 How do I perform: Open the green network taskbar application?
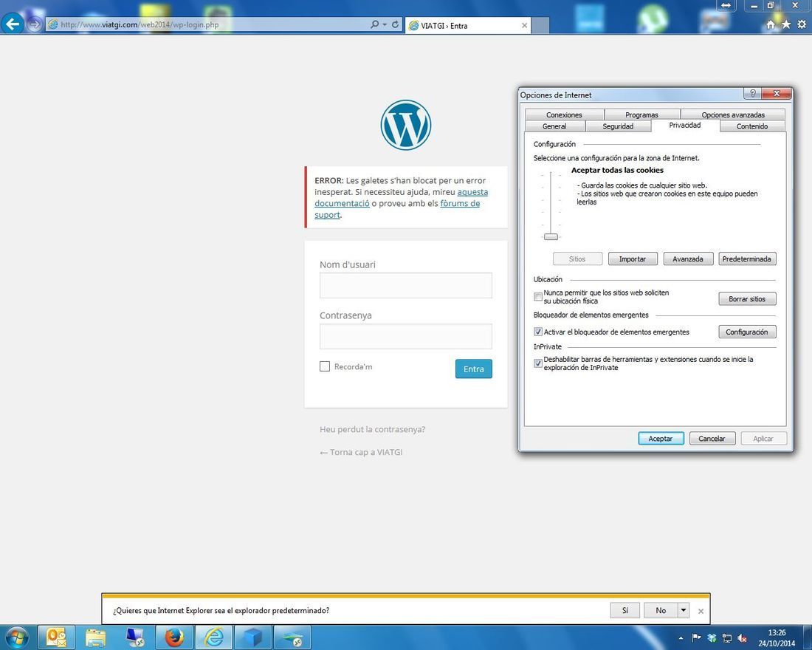pyautogui.click(x=292, y=637)
